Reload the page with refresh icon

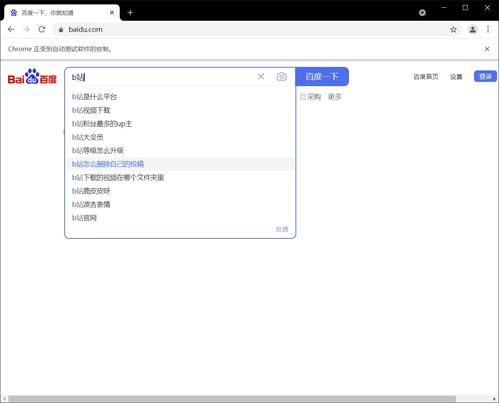(42, 29)
